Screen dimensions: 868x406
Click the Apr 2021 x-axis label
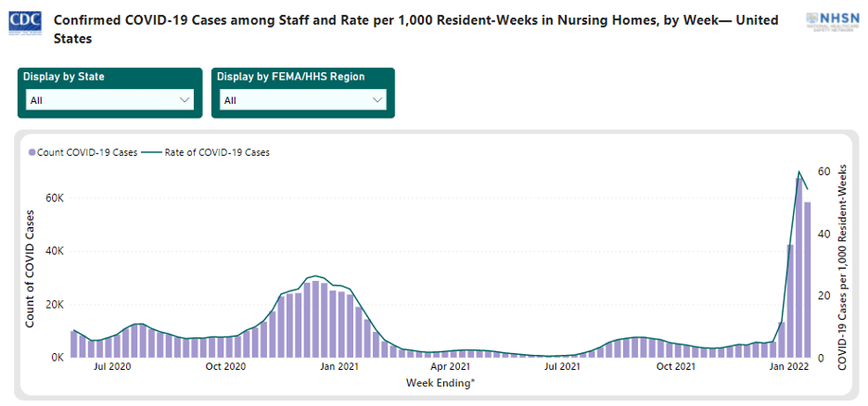pos(450,367)
